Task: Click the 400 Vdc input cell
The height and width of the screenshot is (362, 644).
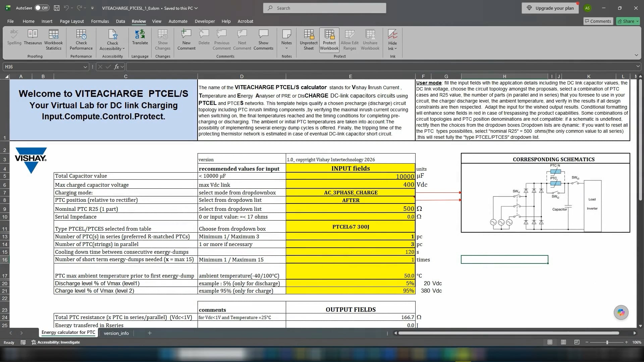Action: 351,184
